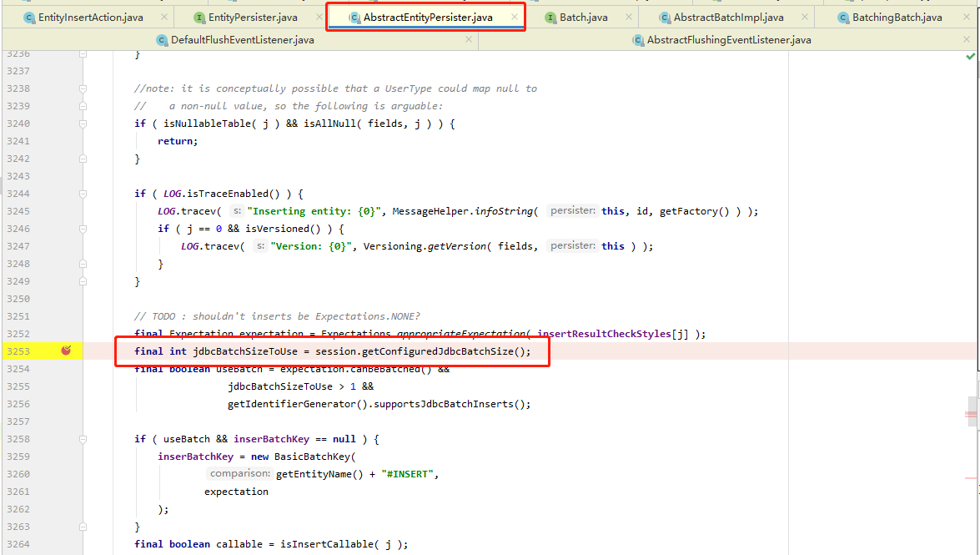Click the fold marker on line 3239
This screenshot has height=555, width=980.
[x=83, y=106]
